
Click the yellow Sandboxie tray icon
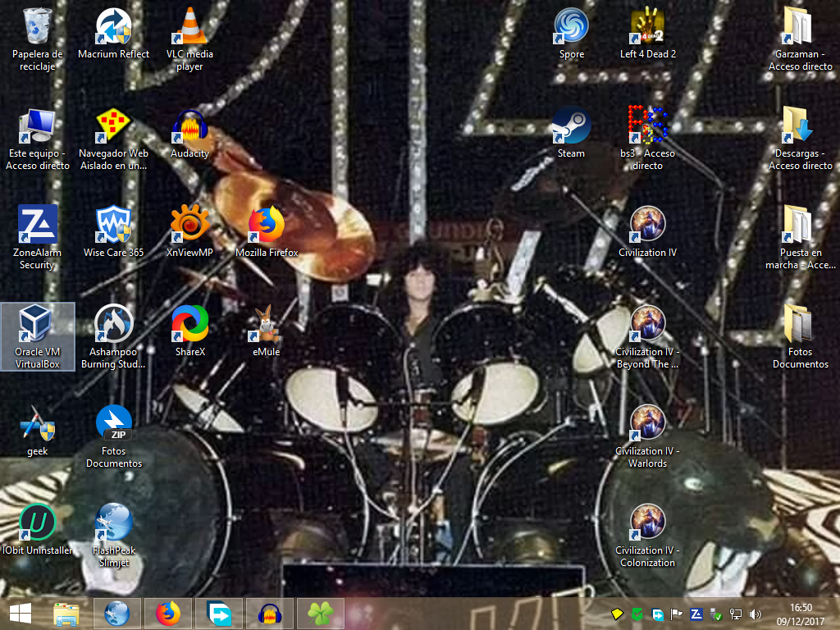coord(617,614)
